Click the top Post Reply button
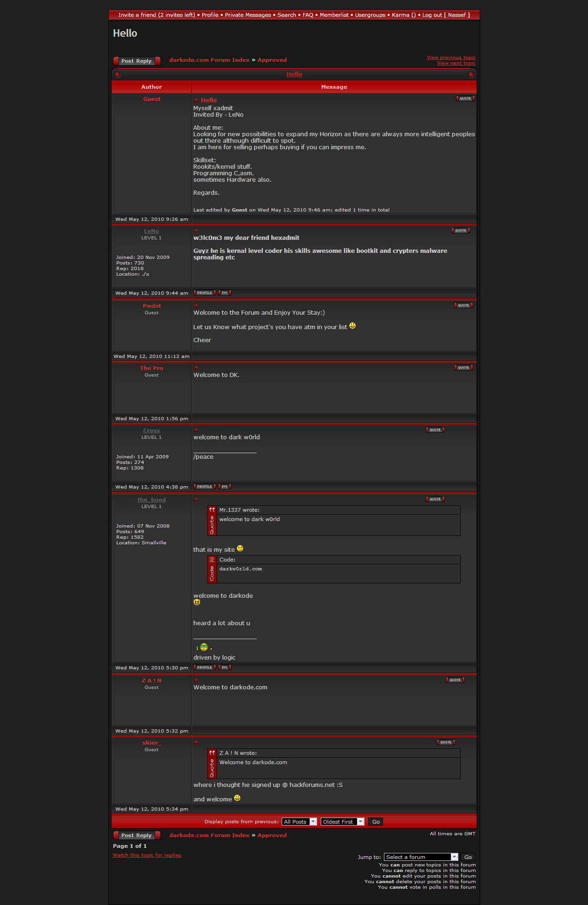This screenshot has height=905, width=588. click(x=137, y=61)
